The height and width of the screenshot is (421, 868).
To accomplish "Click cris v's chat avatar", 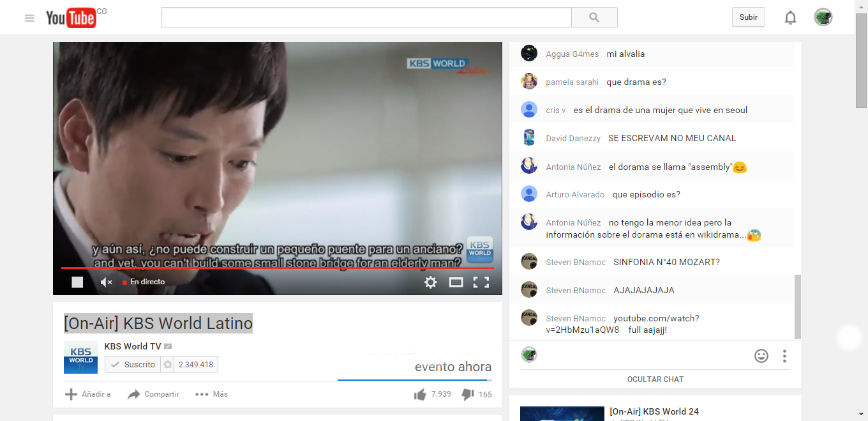I will point(529,109).
